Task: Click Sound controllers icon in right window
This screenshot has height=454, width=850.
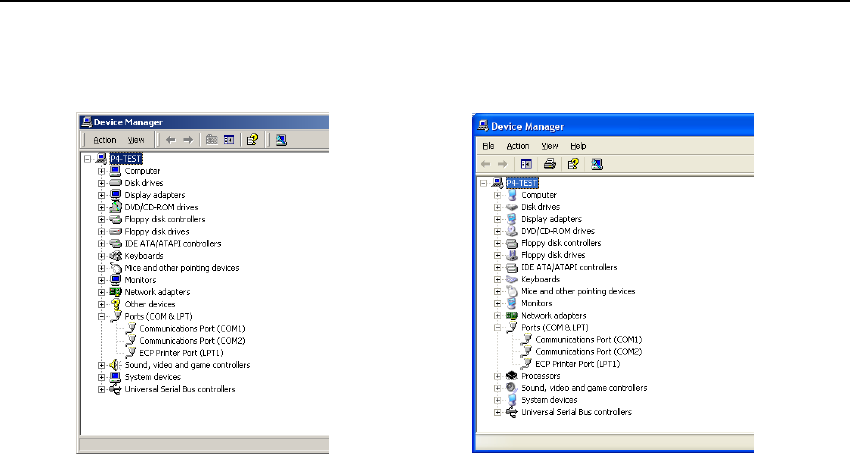Action: pyautogui.click(x=511, y=388)
